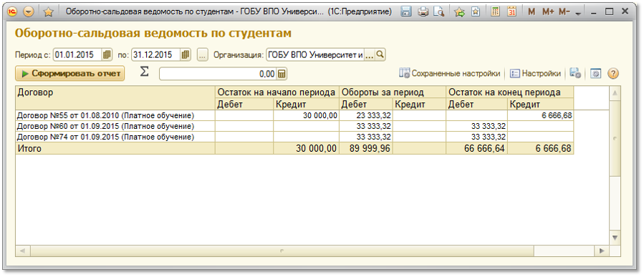The width and height of the screenshot is (644, 277).
Task: Open the Настройки button
Action: click(x=536, y=74)
